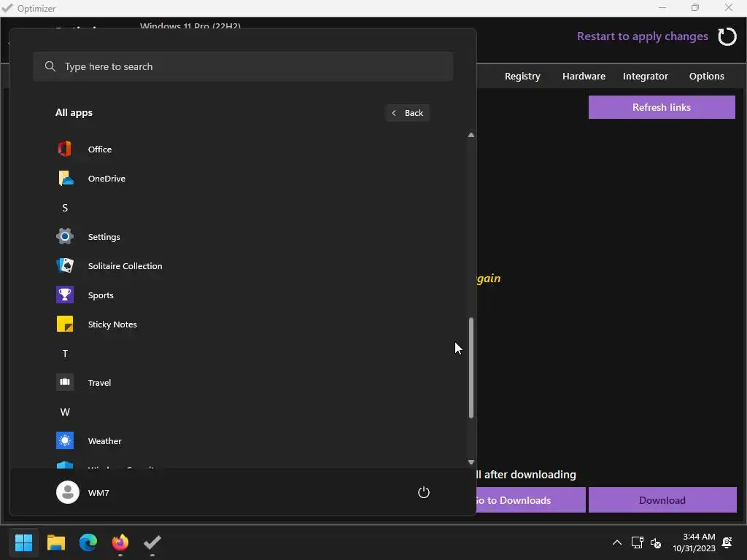747x560 pixels.
Task: Select the OneDrive app label
Action: [107, 179]
